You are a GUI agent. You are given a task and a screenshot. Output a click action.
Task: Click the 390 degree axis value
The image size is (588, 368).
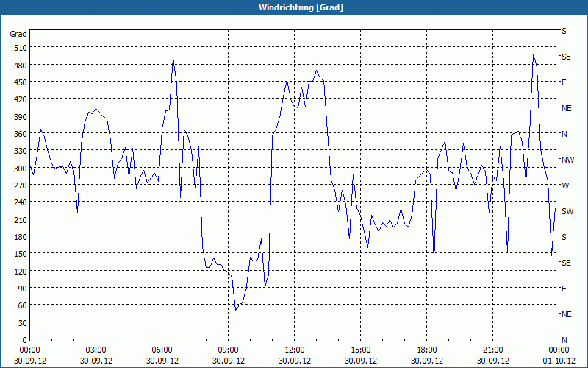point(21,117)
